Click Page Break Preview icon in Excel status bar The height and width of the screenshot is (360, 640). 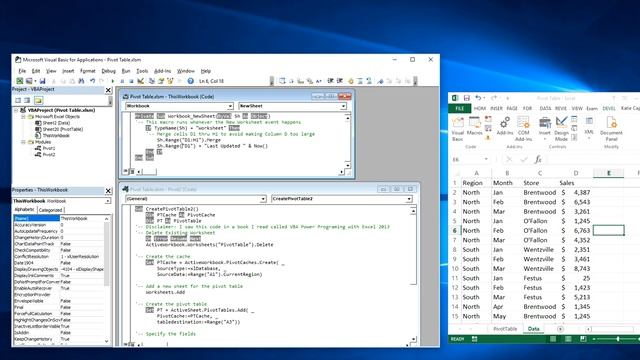[583, 339]
